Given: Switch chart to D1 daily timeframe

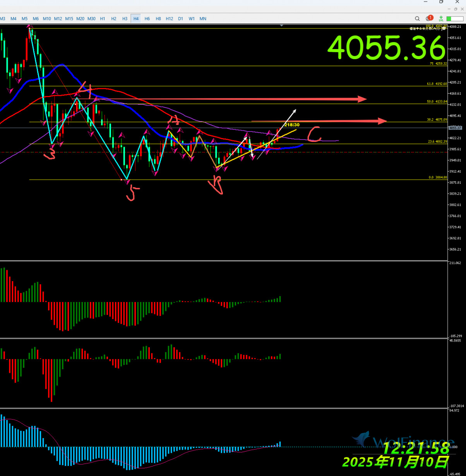Looking at the screenshot, I should [180, 19].
